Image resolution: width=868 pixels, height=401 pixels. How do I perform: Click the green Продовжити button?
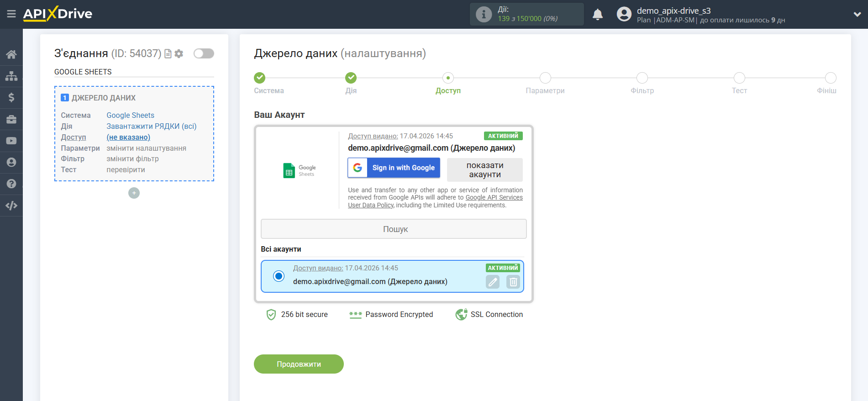tap(299, 364)
